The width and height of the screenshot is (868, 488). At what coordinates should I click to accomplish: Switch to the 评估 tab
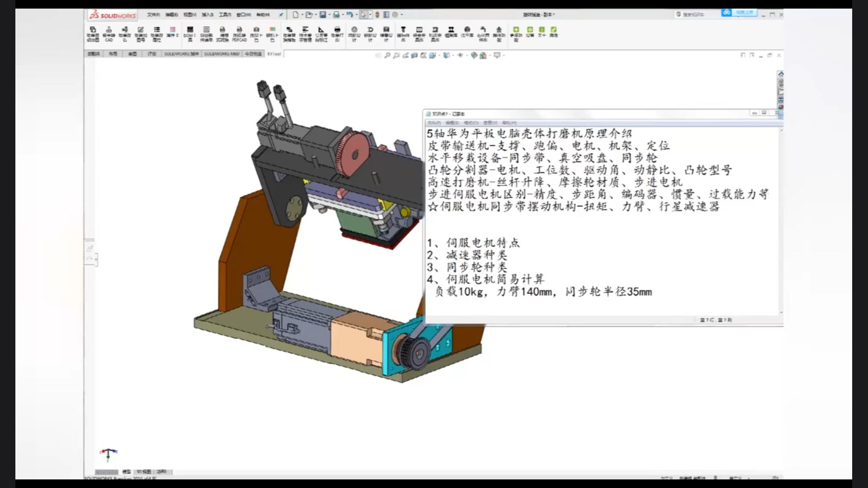tap(151, 54)
